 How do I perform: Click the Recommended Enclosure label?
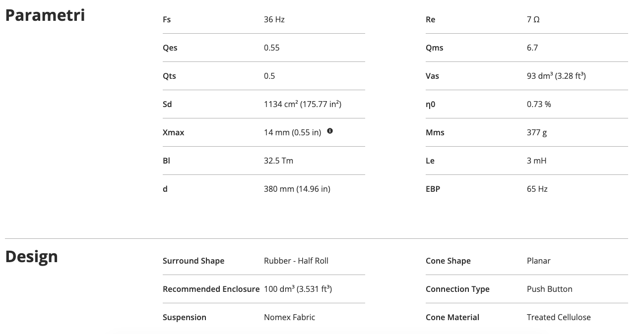coord(211,289)
